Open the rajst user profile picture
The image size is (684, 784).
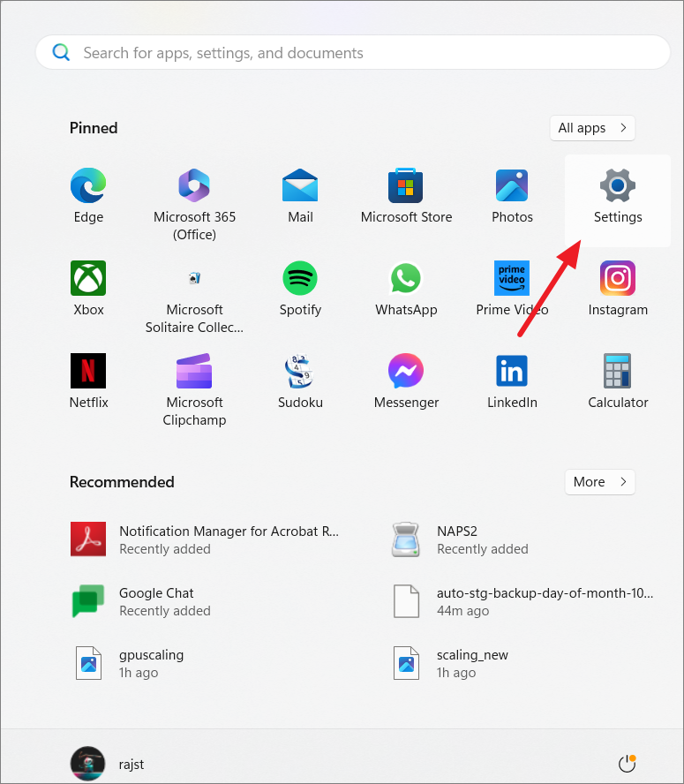click(87, 764)
